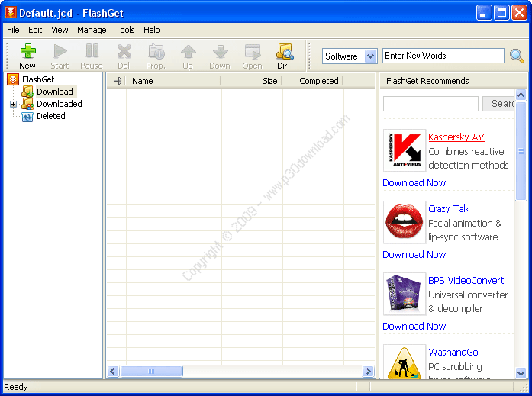Screen dimensions: 532x396
Task: Click the Del toolbar icon
Action: [124, 56]
